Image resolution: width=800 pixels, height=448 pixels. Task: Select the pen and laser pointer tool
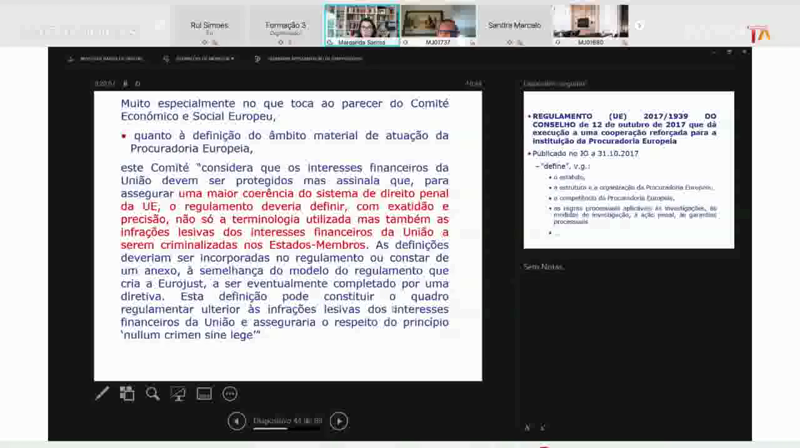pos(102,393)
